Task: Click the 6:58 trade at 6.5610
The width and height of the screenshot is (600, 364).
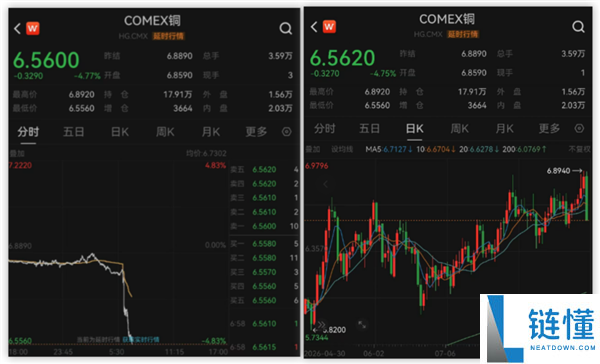Action: (x=264, y=324)
